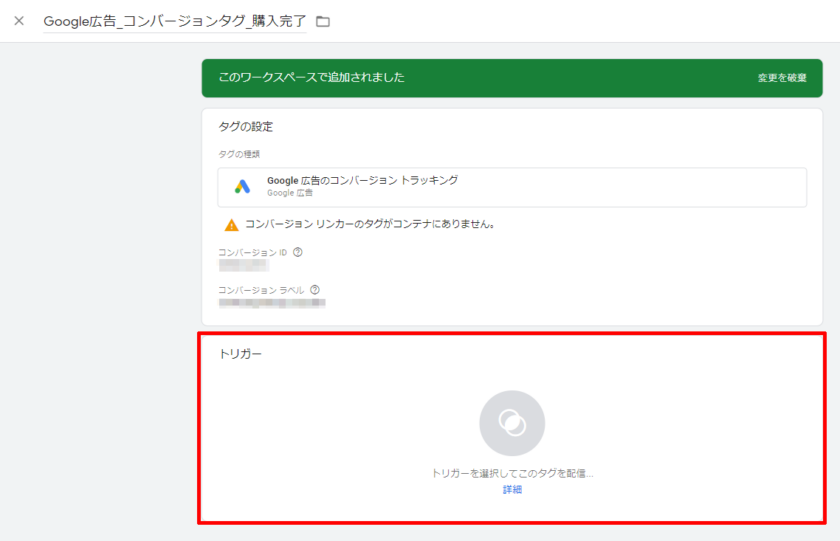The image size is (840, 541).
Task: Click the コンバージョン リンカー warning message
Action: tap(370, 224)
